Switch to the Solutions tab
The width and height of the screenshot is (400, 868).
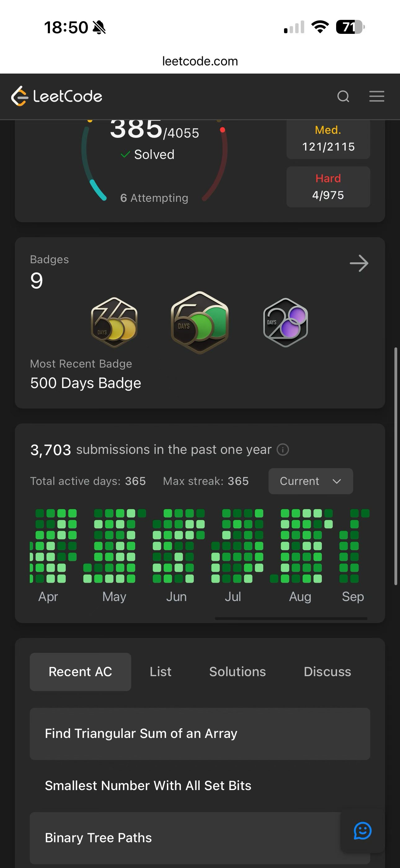[x=238, y=672]
